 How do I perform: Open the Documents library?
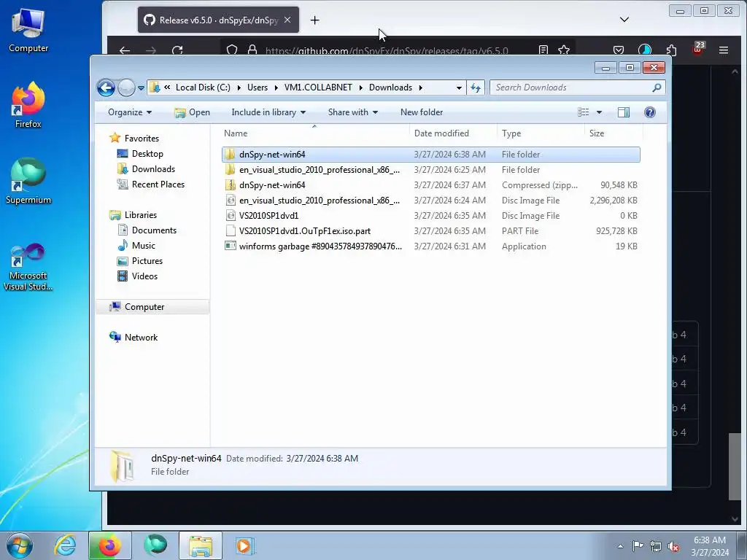(x=154, y=230)
